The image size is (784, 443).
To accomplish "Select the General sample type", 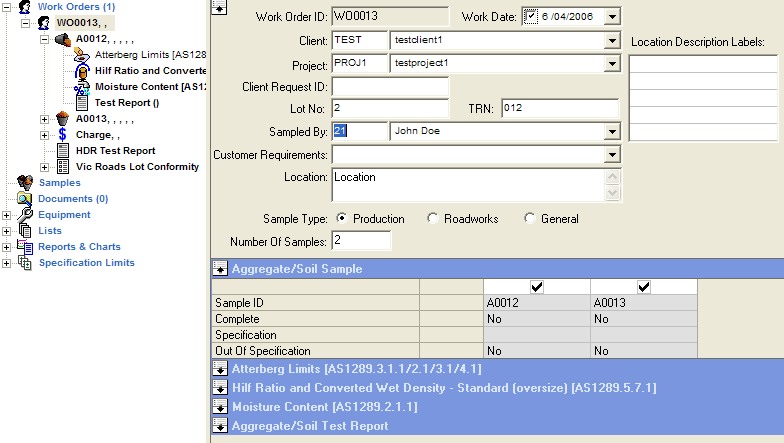I will tap(529, 219).
